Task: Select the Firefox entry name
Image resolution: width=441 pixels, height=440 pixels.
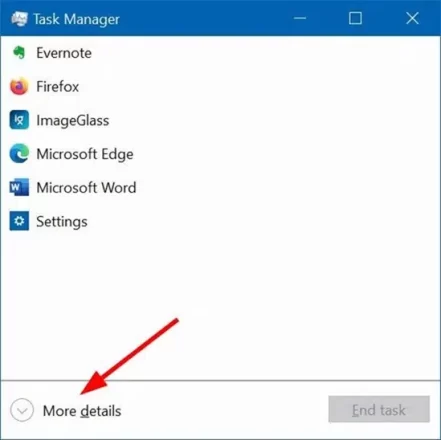Action: (x=58, y=87)
